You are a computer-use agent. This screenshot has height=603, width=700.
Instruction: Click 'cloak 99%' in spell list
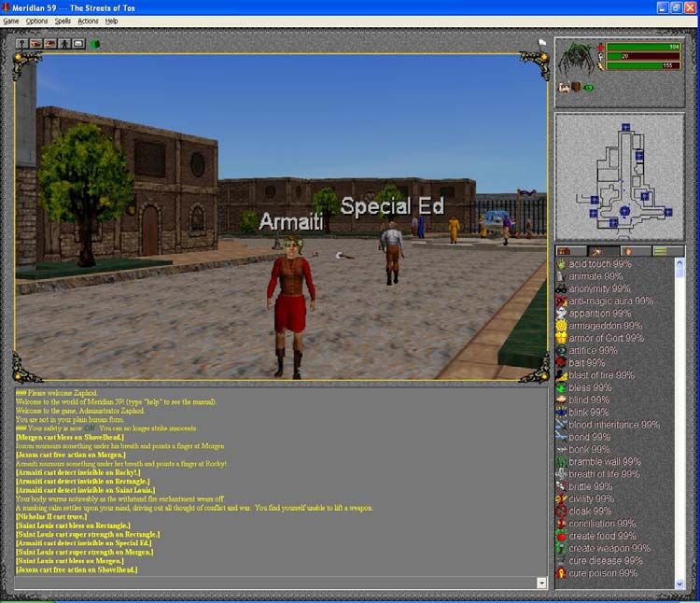[x=590, y=512]
